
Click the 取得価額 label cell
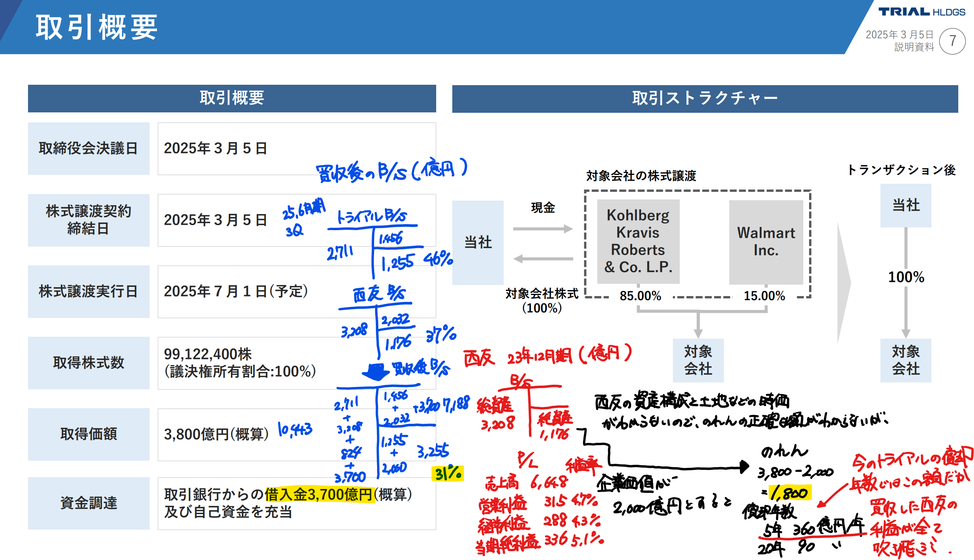89,434
